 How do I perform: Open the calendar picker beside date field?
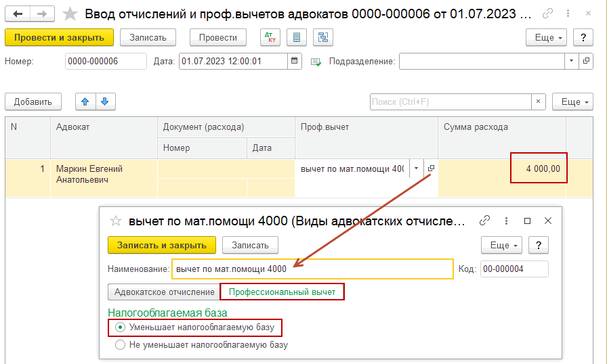[x=295, y=62]
